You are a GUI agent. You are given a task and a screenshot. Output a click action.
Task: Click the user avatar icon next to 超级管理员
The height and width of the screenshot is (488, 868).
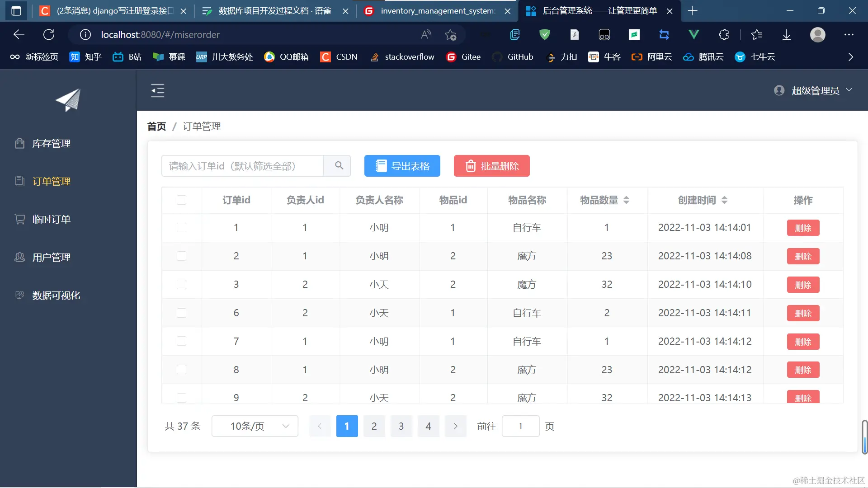(779, 90)
